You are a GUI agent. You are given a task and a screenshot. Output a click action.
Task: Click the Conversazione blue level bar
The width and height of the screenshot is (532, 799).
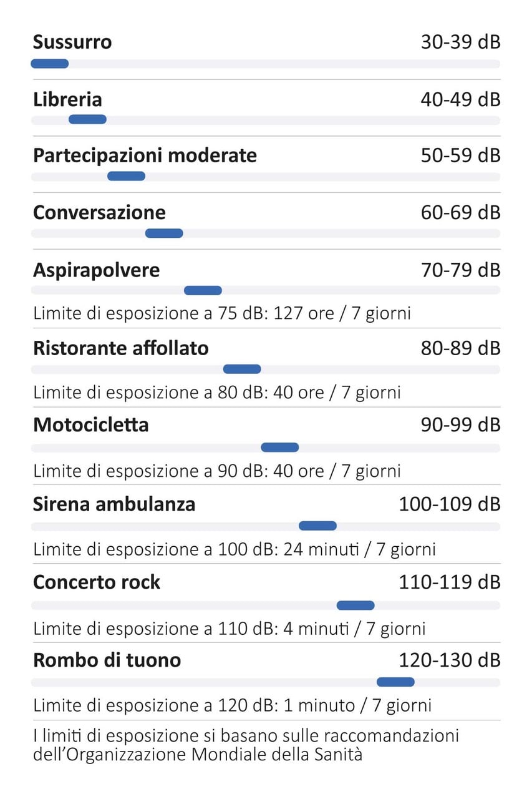tap(164, 233)
